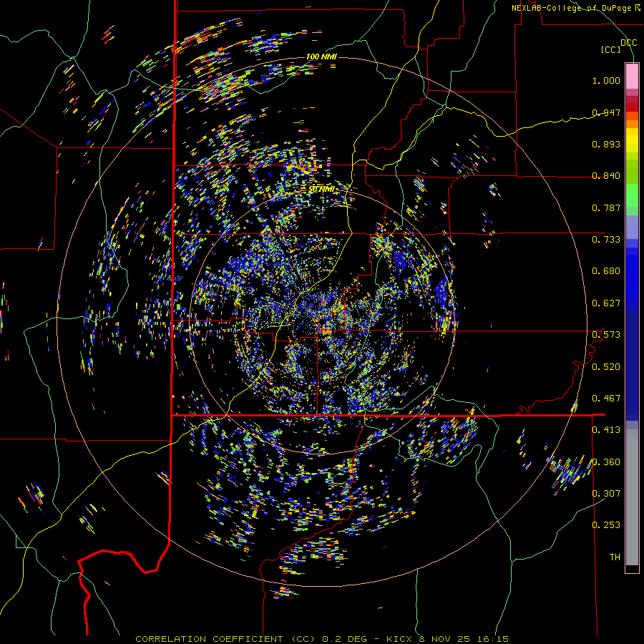Click the 0.307 scale value

606,493
